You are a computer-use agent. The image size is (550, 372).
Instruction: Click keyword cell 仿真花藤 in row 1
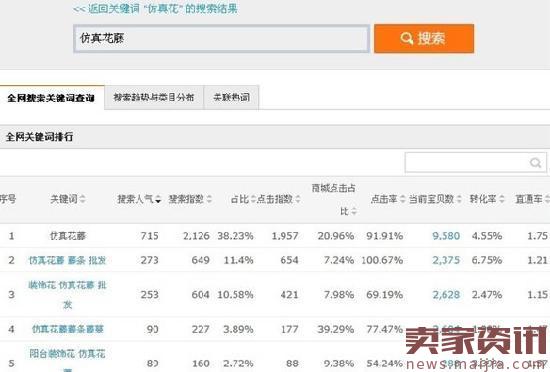pos(68,236)
